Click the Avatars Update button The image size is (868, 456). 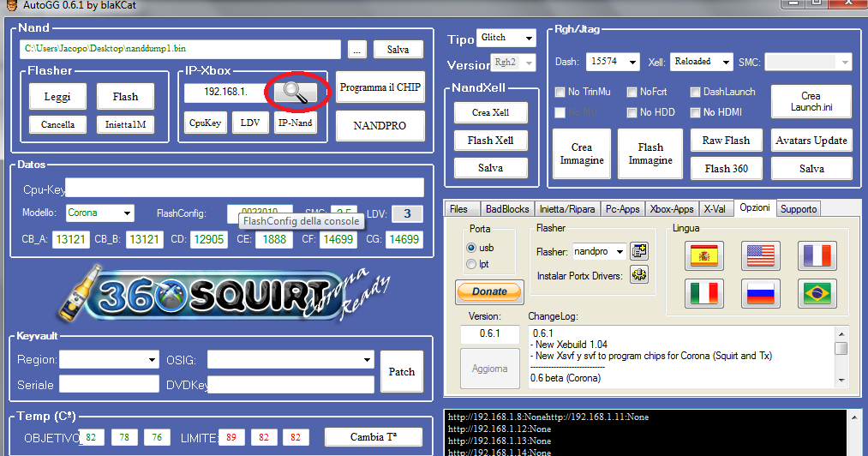click(811, 141)
